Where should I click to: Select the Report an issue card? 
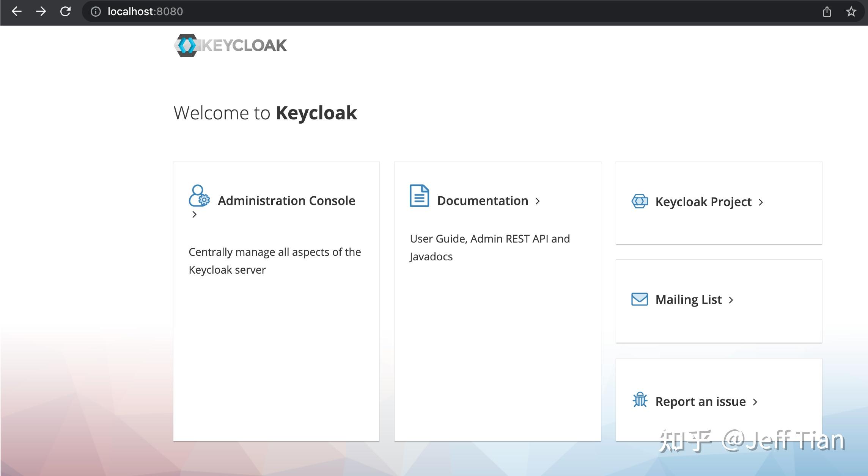700,401
